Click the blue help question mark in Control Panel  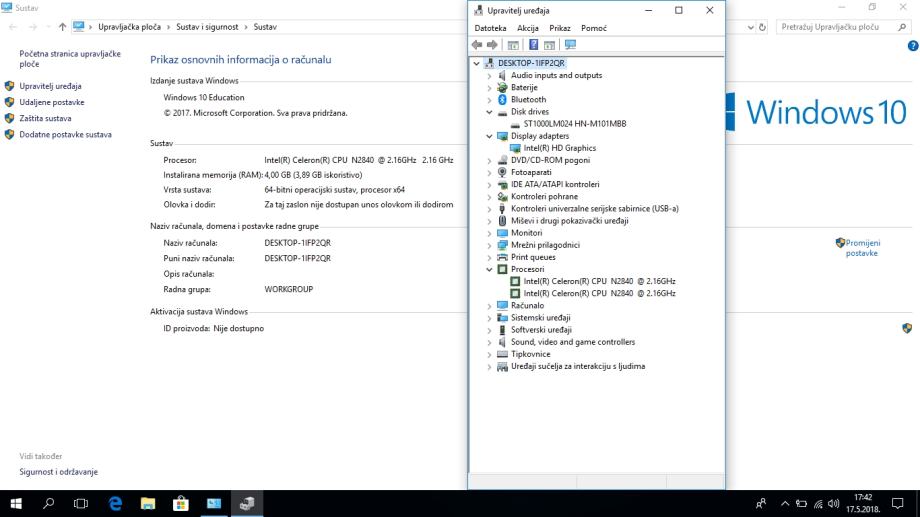(912, 46)
